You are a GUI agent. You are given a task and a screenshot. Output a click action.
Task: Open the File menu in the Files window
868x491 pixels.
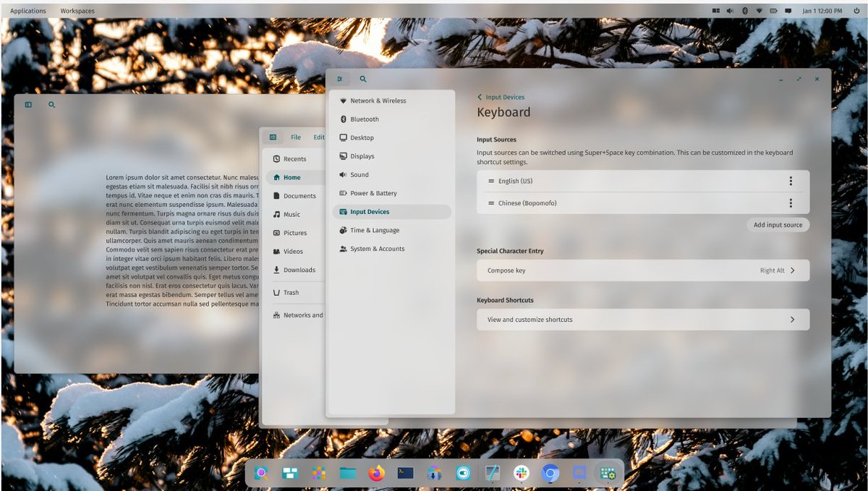click(x=296, y=137)
